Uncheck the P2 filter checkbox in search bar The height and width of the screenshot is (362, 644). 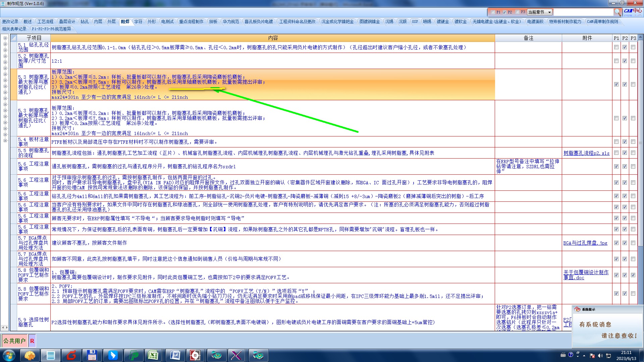click(x=504, y=12)
